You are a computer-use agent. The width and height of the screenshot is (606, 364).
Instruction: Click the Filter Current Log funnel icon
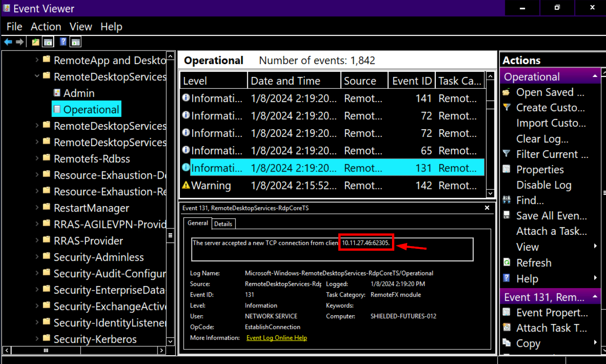(507, 154)
